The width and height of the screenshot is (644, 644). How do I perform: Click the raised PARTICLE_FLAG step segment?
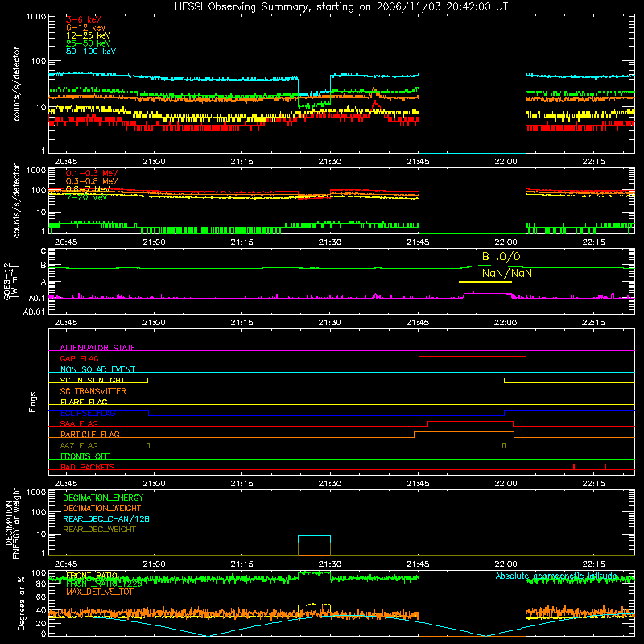[x=464, y=432]
